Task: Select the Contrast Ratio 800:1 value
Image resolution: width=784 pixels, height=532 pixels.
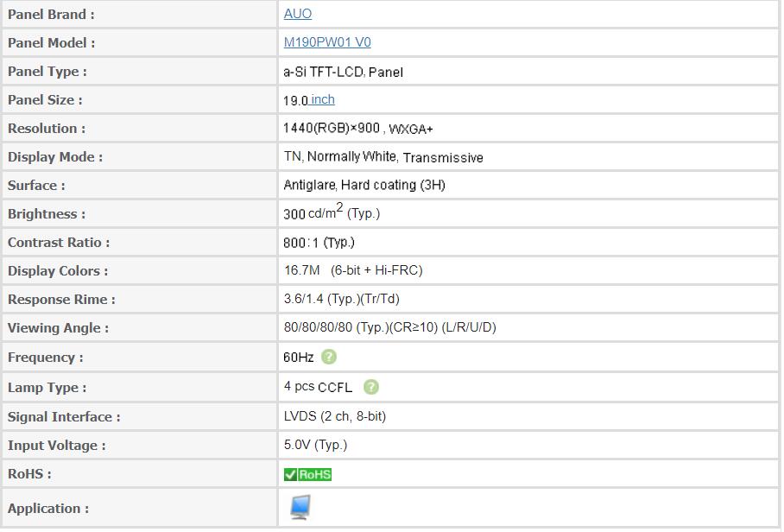Action: 319,243
